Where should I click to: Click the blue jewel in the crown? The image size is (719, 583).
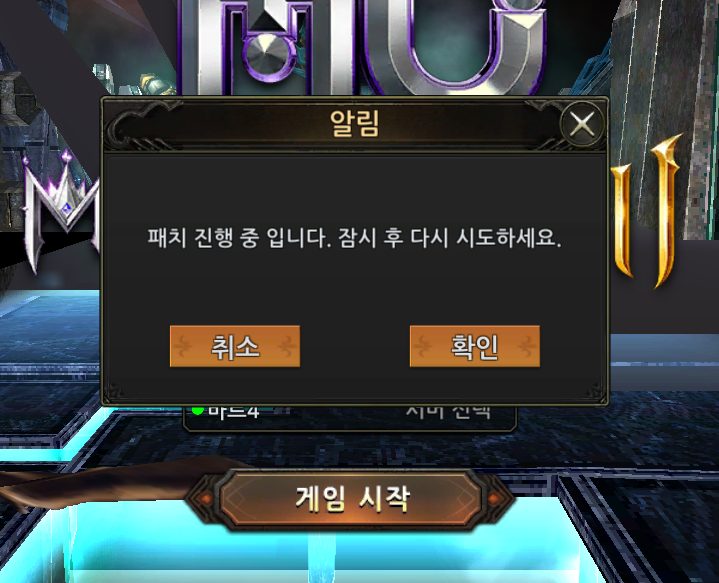tap(67, 208)
